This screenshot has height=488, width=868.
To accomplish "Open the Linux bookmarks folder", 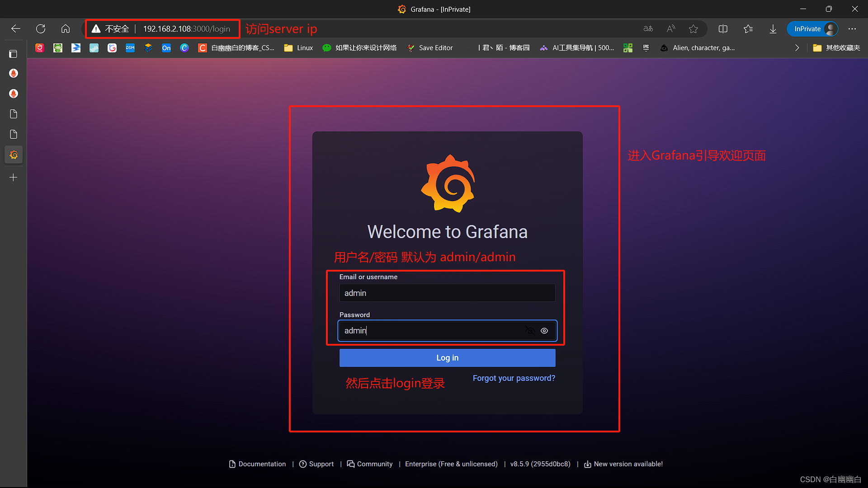I will pos(298,48).
